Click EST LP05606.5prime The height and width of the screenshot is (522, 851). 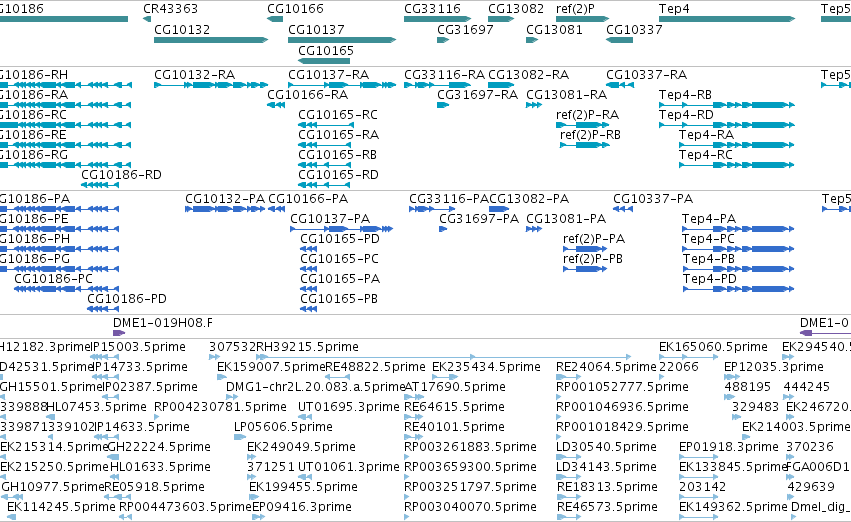(240, 437)
